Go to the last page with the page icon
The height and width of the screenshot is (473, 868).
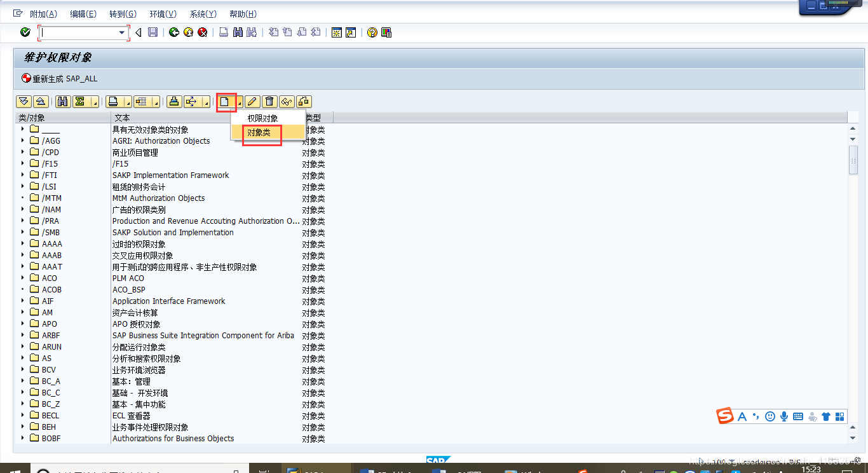point(316,32)
